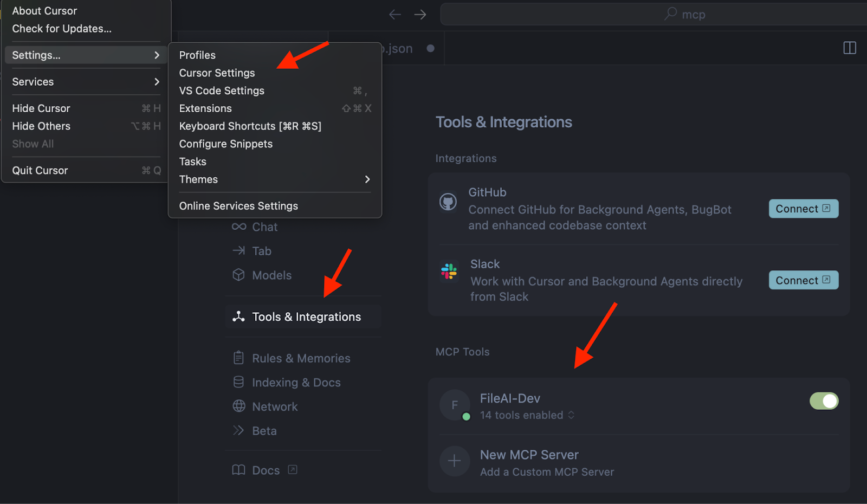
Task: Expand the Themes submenu arrow
Action: coord(367,179)
